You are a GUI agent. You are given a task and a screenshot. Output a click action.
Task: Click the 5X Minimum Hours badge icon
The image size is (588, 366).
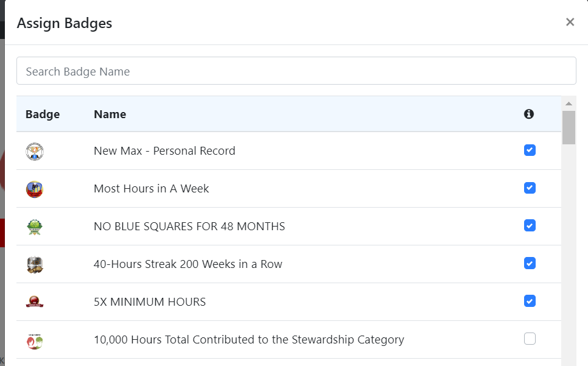[35, 301]
